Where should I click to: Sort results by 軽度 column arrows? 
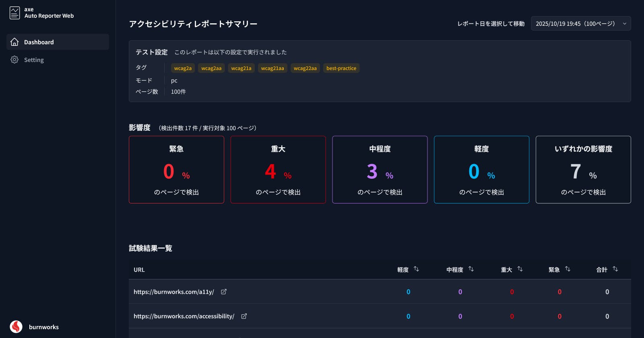coord(416,269)
